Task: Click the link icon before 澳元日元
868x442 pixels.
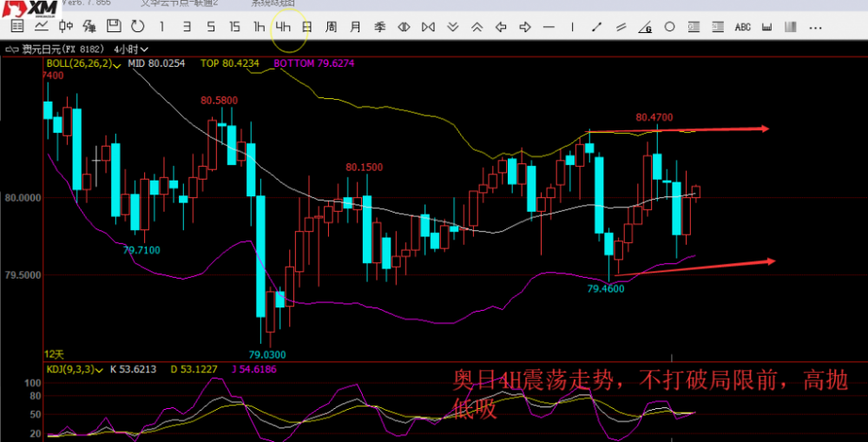Action: 11,49
